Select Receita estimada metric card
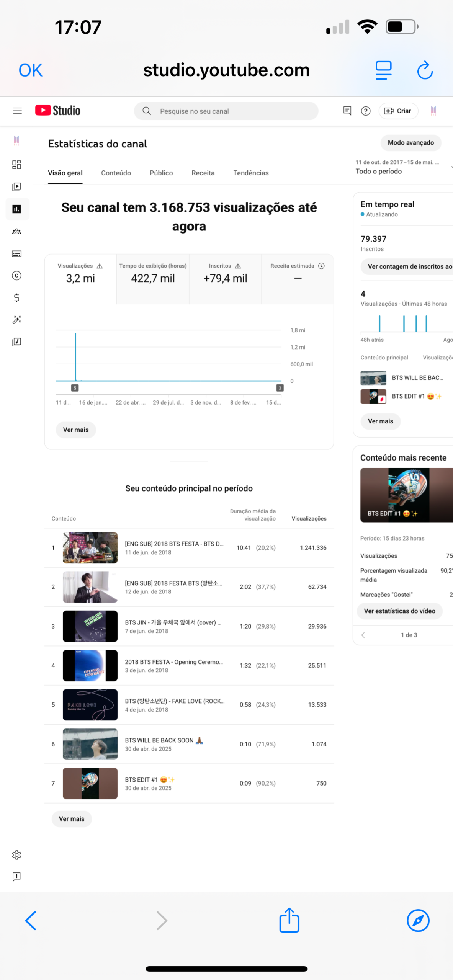This screenshot has width=453, height=980. pyautogui.click(x=298, y=279)
